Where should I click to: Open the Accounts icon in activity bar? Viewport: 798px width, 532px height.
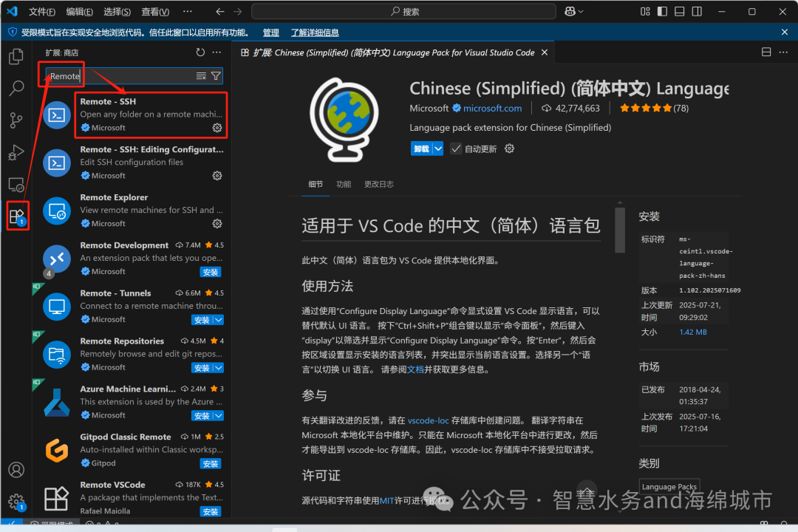(x=16, y=469)
